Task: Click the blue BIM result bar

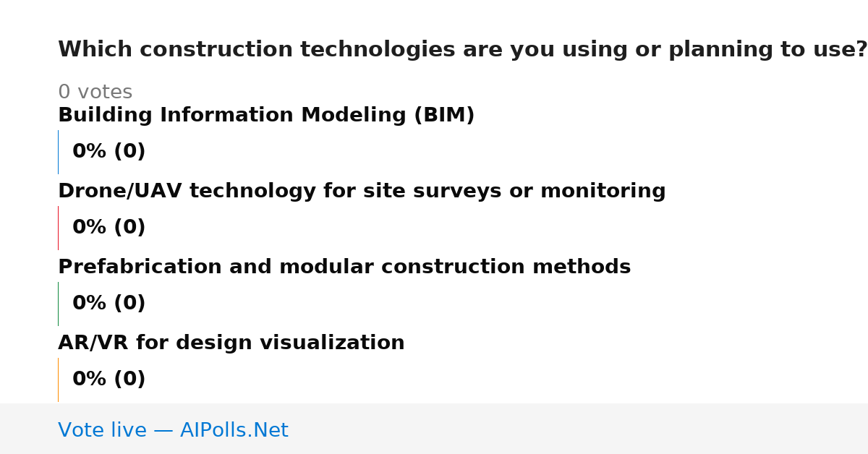Action: [58, 152]
